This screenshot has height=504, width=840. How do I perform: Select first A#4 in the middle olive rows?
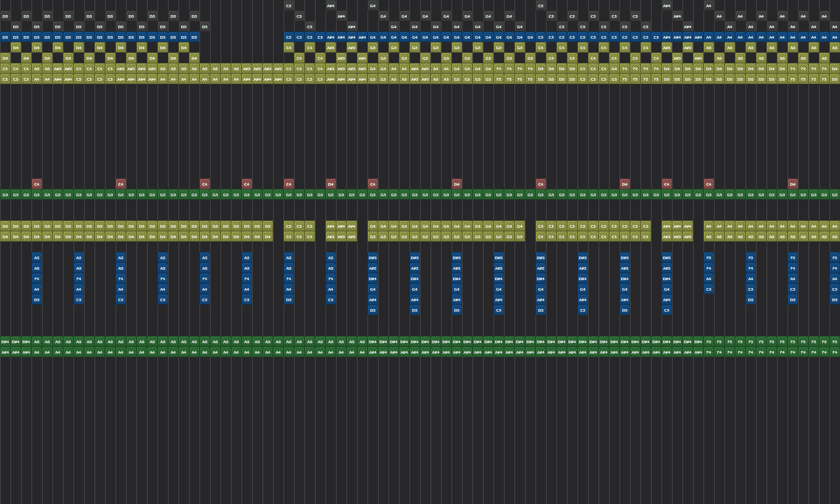(331, 226)
